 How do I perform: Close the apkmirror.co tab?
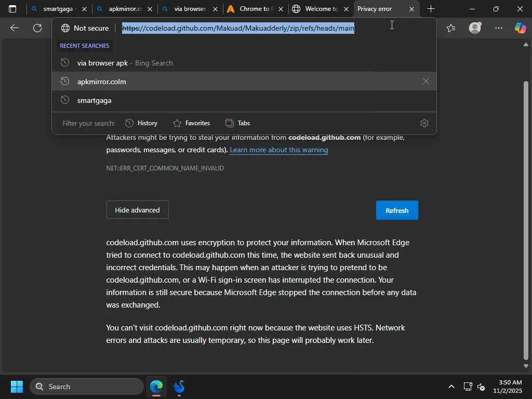pos(150,9)
